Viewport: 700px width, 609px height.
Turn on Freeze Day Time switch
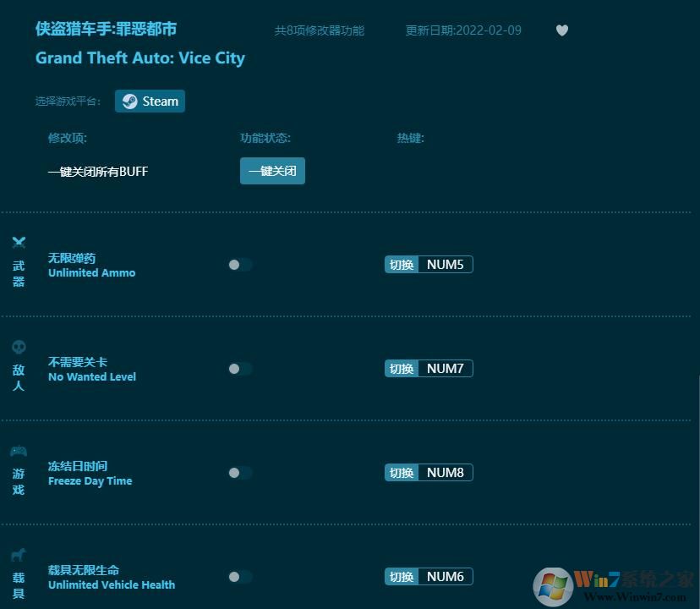[x=240, y=473]
